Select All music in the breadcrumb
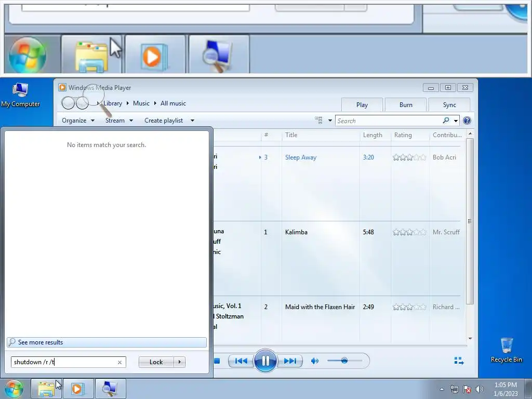 [173, 103]
